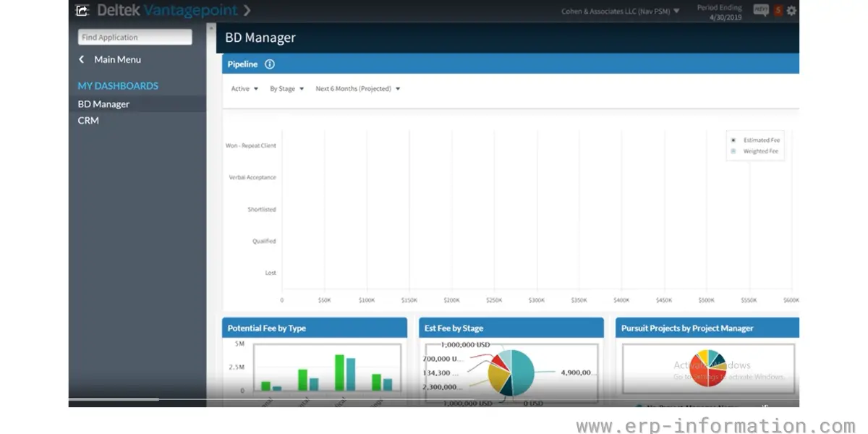Screen dimensions: 868x434
Task: Click the Verbal Acceptance axis label
Action: 252,177
